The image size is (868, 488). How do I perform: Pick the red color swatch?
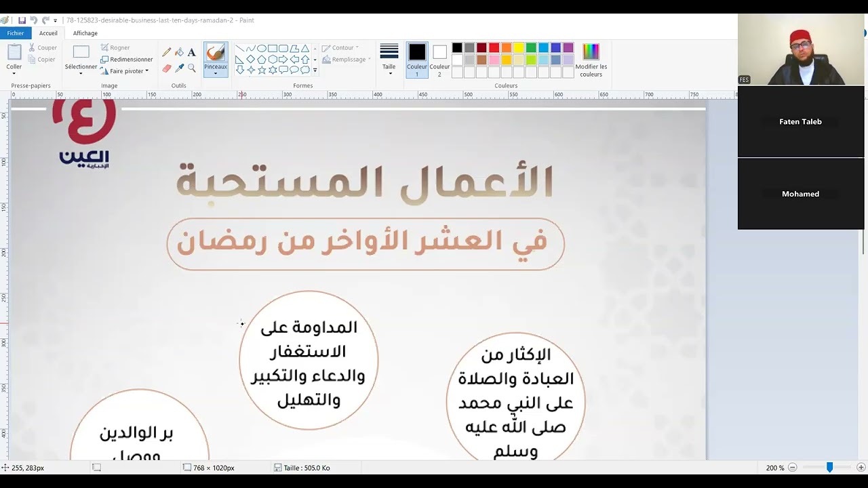[x=494, y=47]
